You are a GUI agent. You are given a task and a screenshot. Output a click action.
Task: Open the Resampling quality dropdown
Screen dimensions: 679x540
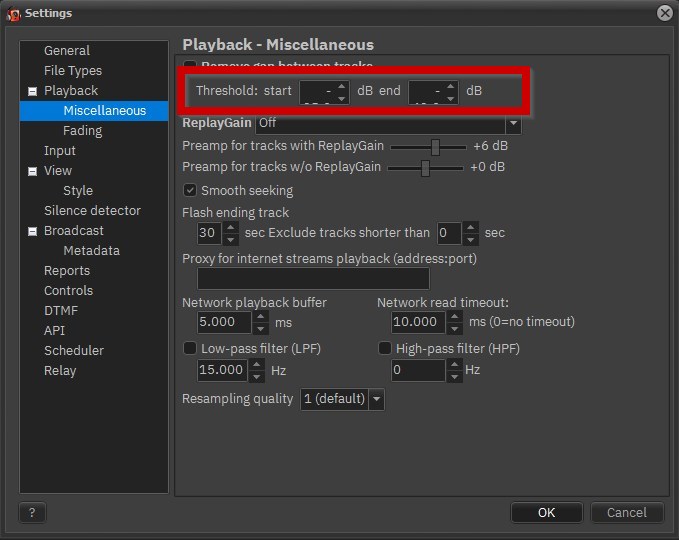click(x=376, y=399)
